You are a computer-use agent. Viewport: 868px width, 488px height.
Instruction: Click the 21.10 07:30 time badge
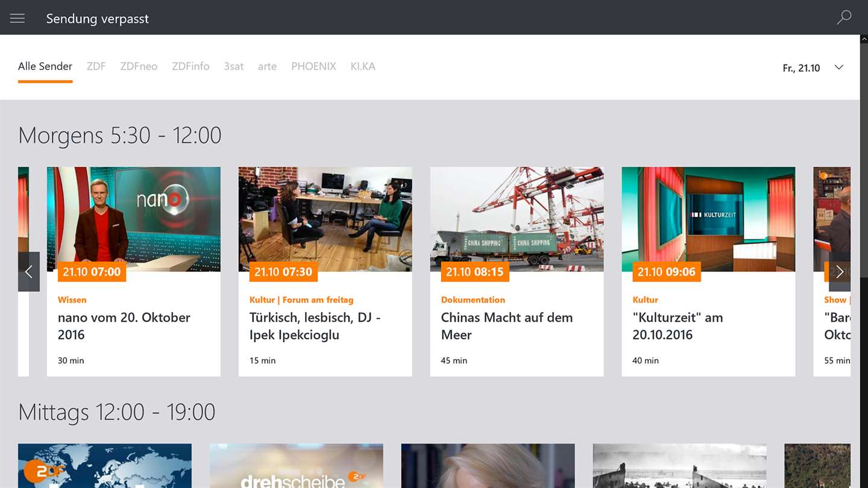[x=283, y=272]
